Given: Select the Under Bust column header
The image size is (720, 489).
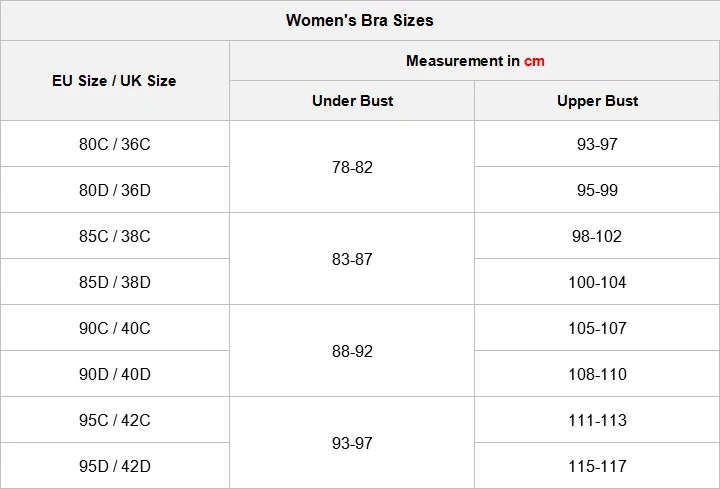Looking at the screenshot, I should click(x=352, y=101).
